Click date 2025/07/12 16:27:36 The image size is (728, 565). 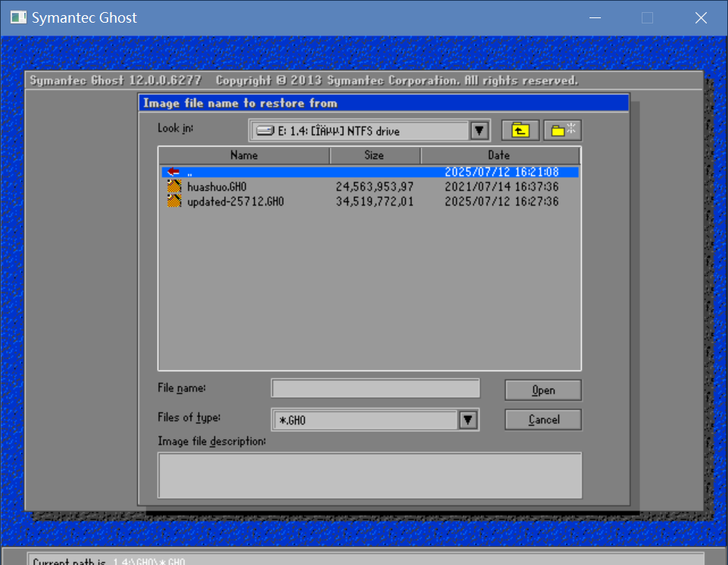tap(502, 202)
